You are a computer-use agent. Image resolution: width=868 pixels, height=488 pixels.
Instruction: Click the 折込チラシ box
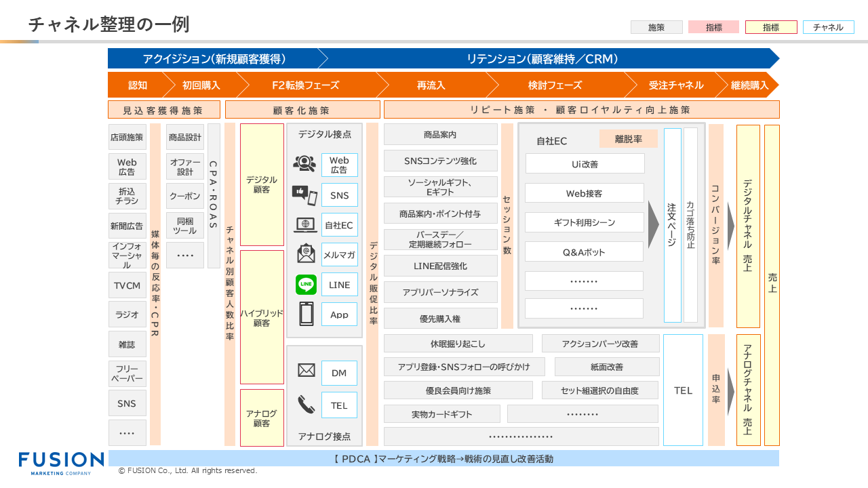click(x=127, y=196)
